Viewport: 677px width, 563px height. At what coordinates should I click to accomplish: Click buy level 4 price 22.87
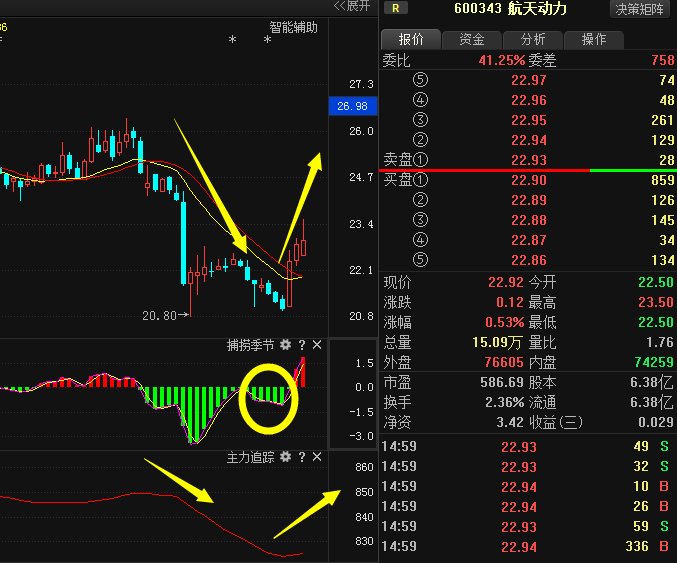tap(529, 240)
